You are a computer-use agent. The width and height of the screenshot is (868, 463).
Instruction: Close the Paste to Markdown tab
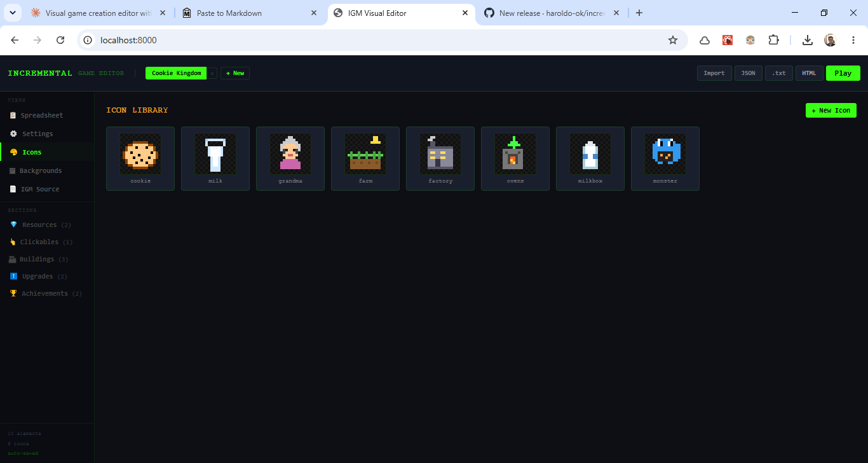click(x=314, y=13)
